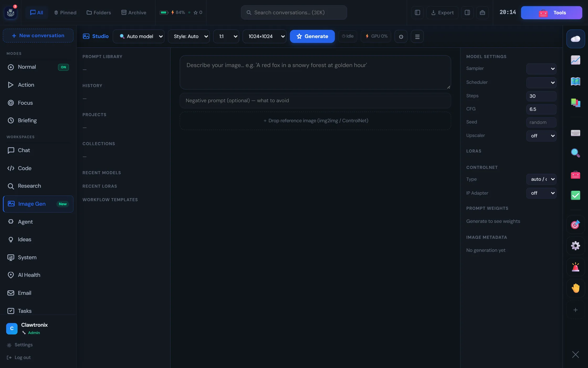Click the drop reference image area
Viewport: 588px width, 368px height.
click(x=315, y=121)
